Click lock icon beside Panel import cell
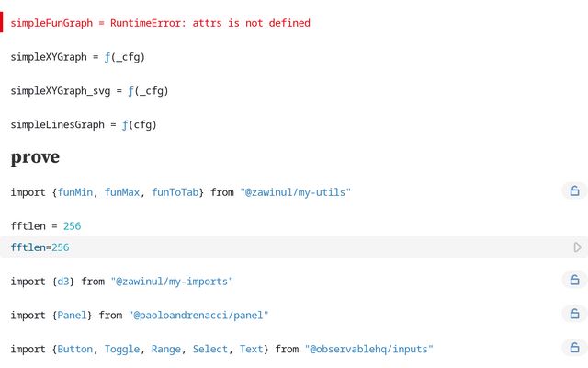 (574, 314)
